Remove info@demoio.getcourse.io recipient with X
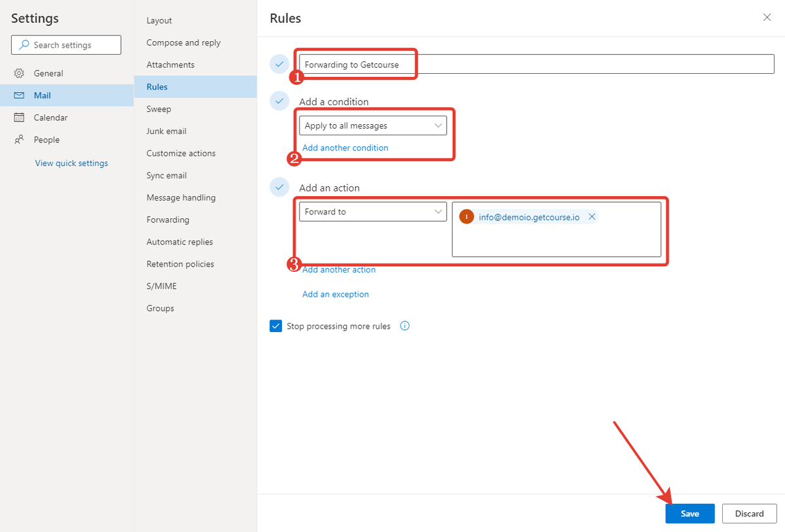This screenshot has width=785, height=532. [x=591, y=217]
